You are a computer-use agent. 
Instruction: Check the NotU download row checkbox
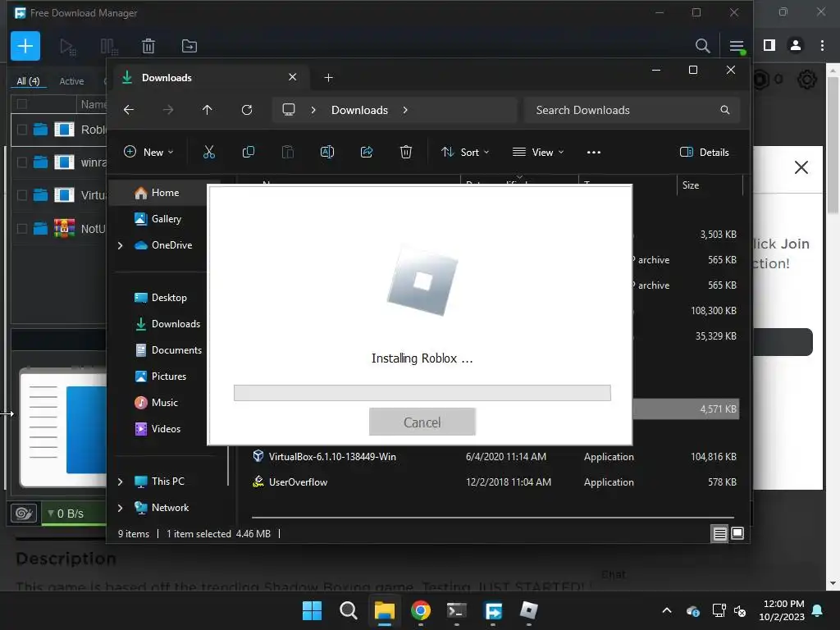[22, 229]
